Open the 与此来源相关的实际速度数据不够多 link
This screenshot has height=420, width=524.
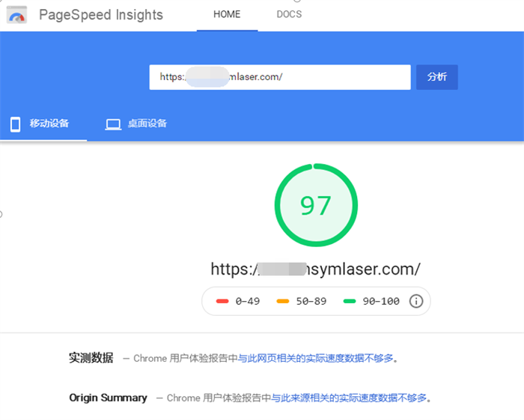tap(348, 398)
